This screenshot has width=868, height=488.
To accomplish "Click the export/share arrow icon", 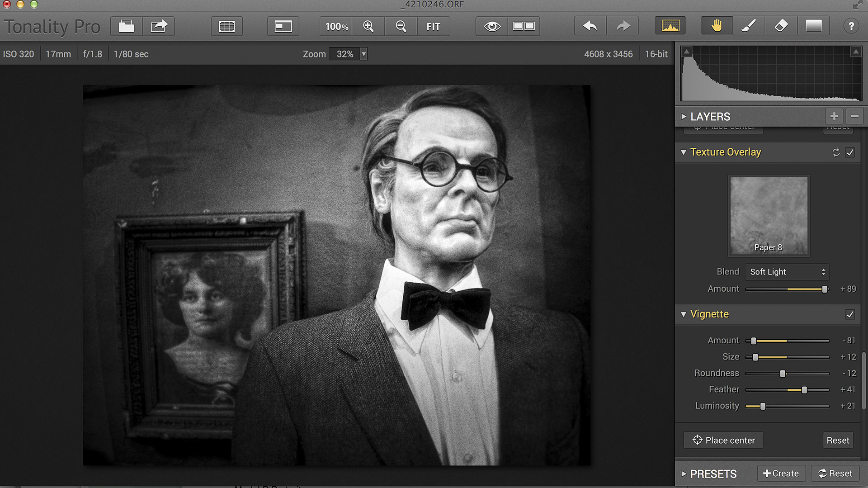I will coord(159,26).
